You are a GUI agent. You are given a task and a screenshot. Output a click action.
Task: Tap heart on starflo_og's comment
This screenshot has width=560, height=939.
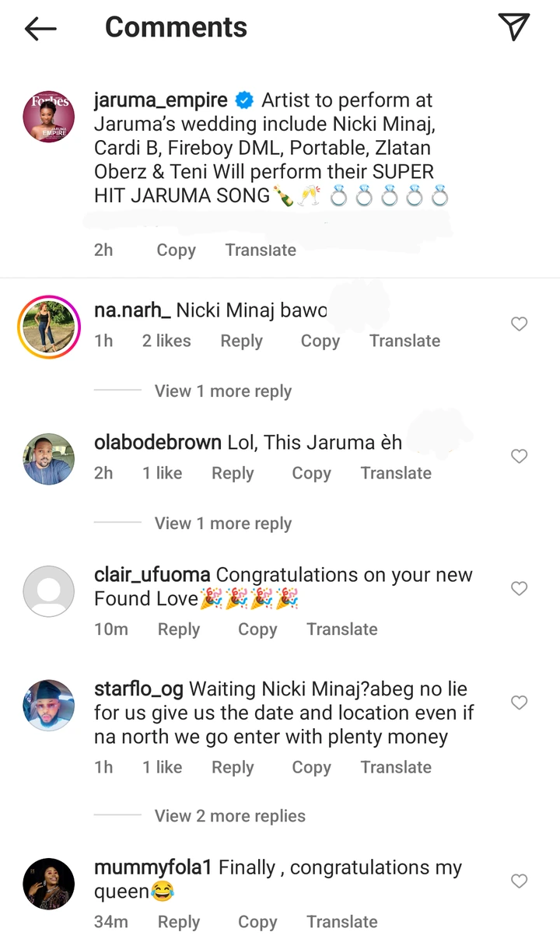520,703
